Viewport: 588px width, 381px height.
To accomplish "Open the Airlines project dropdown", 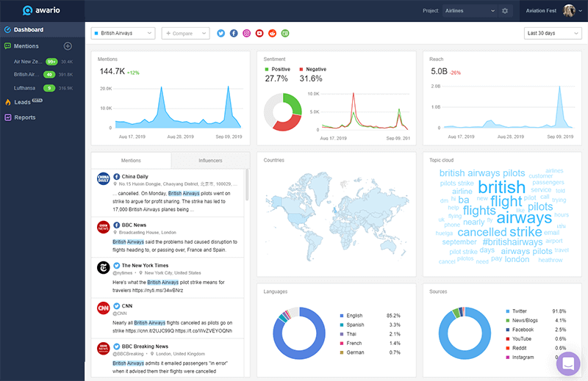I will [470, 11].
